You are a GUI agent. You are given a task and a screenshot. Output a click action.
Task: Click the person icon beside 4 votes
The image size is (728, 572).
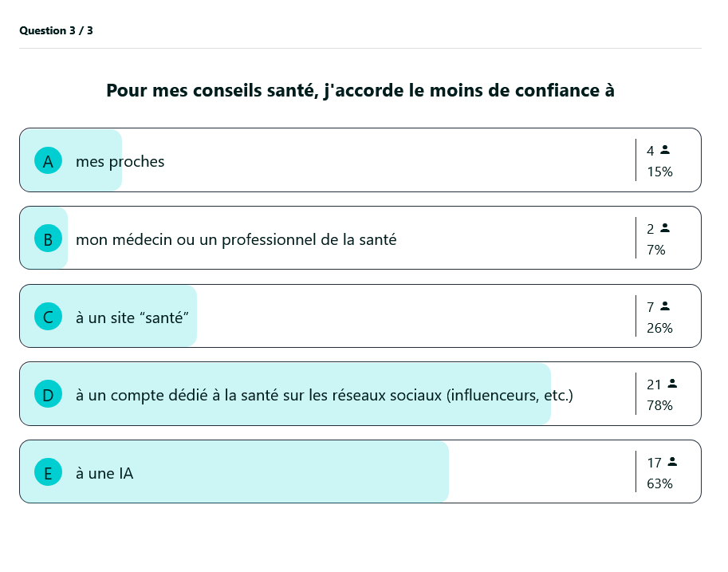pyautogui.click(x=665, y=150)
